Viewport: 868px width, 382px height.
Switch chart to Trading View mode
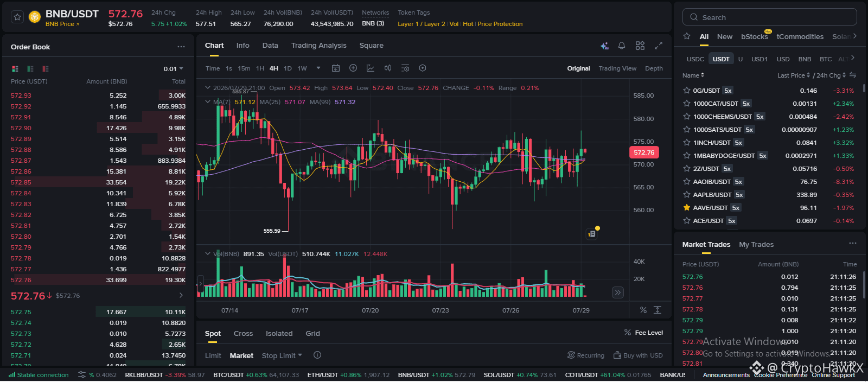click(617, 68)
